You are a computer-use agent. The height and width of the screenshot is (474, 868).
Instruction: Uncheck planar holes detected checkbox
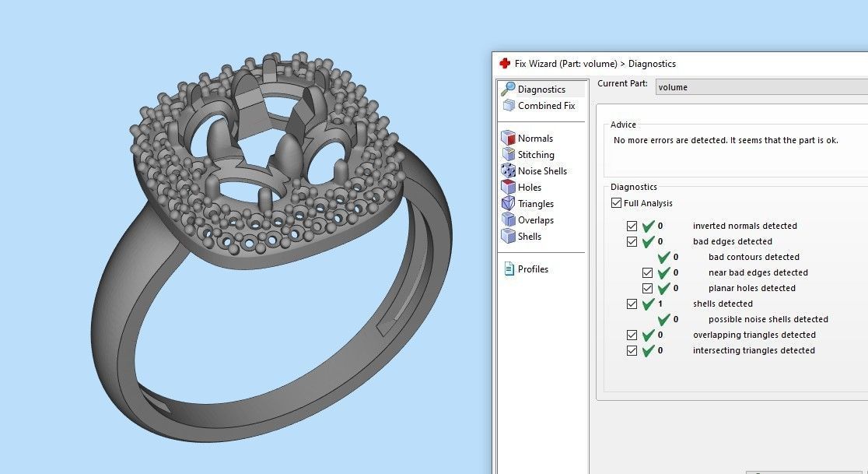tap(647, 288)
